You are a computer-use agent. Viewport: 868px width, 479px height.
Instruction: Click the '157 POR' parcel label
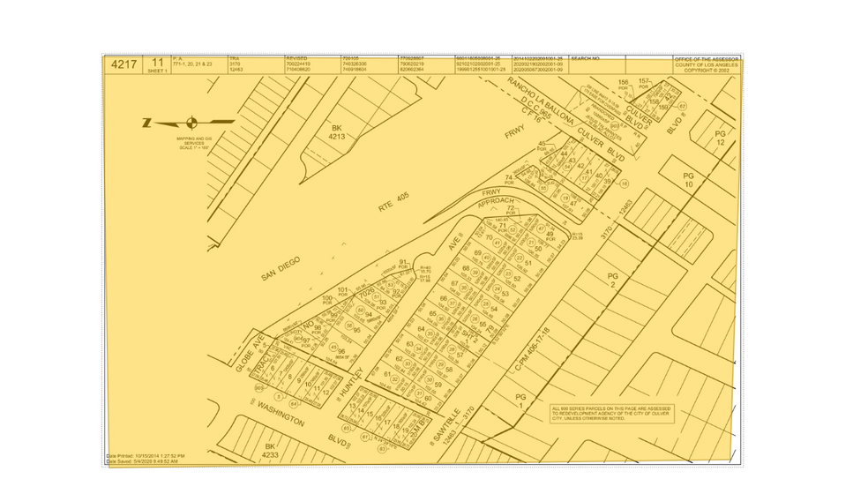[643, 84]
